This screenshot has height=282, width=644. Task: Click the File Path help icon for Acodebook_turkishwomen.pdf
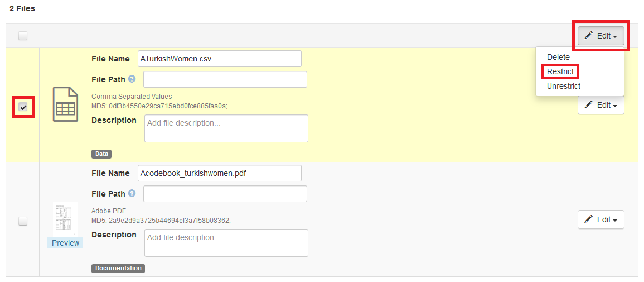coord(132,193)
